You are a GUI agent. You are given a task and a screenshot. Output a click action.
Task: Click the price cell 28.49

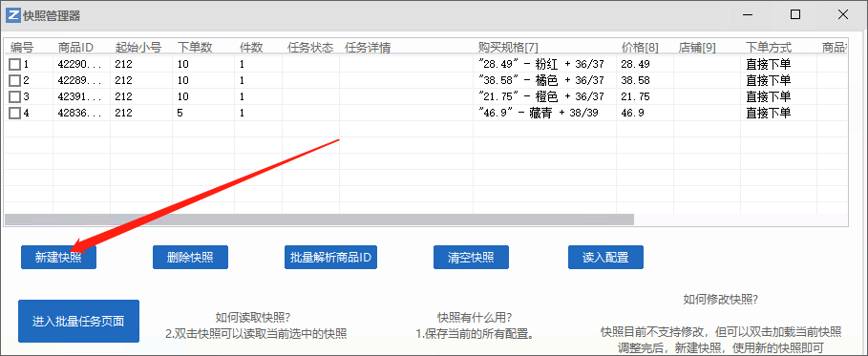pos(636,65)
